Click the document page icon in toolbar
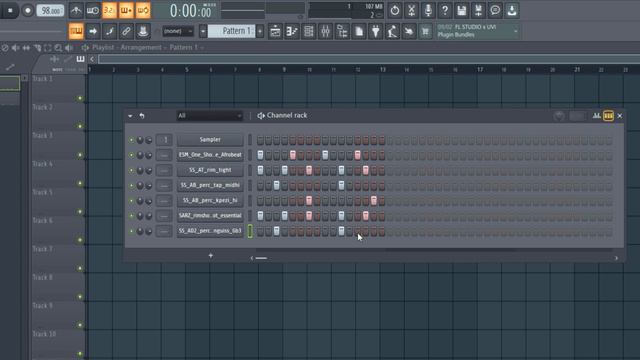640x360 pixels. pyautogui.click(x=359, y=31)
